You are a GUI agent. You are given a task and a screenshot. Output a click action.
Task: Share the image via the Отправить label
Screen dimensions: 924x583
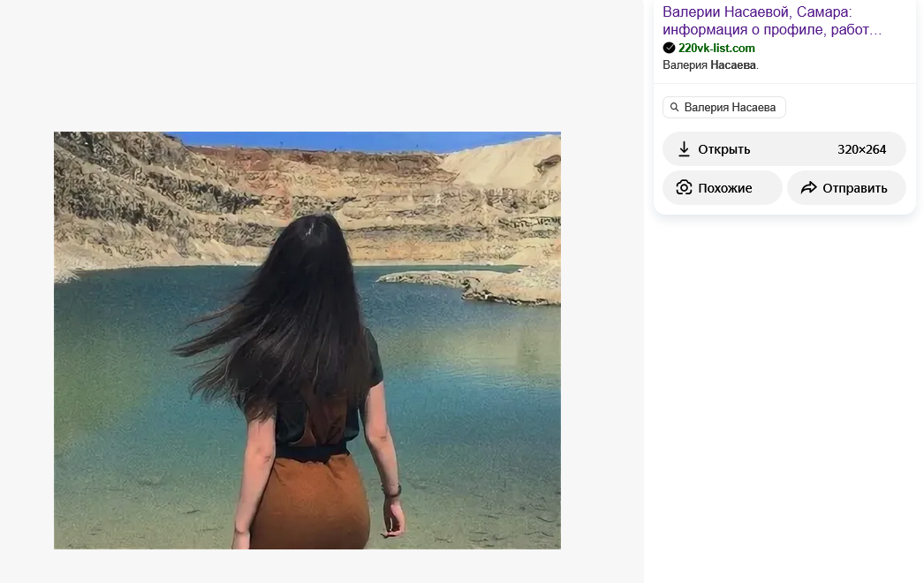click(x=854, y=188)
